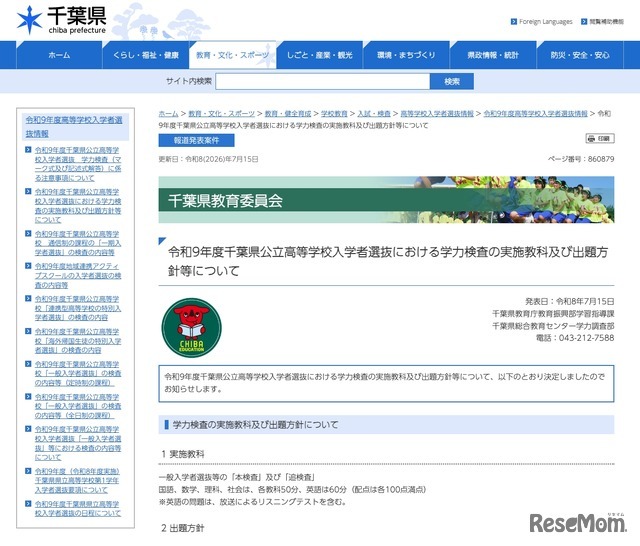Open sidebar link 一般入学者選抜等における検査の内容等
640x546 pixels.
[78, 443]
